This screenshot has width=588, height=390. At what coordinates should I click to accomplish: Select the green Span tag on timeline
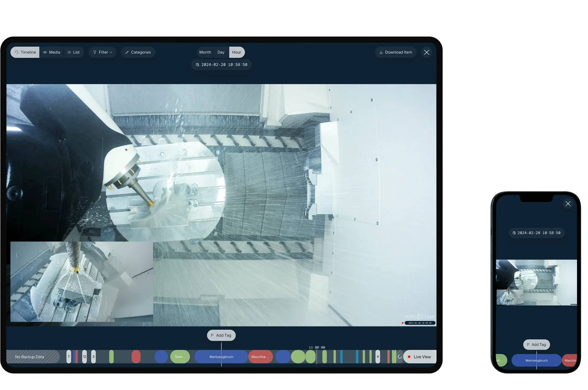180,357
